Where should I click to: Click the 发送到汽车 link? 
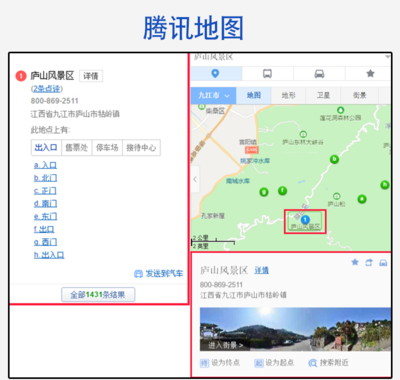click(159, 274)
